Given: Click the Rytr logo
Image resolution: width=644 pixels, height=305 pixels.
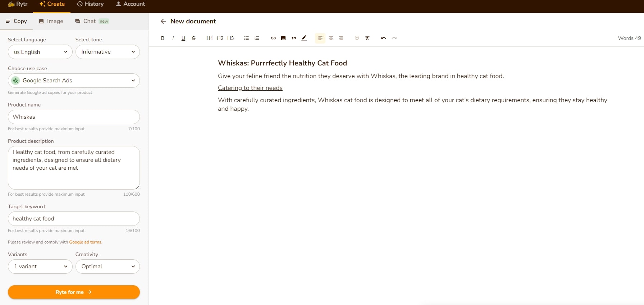Looking at the screenshot, I should [x=18, y=4].
